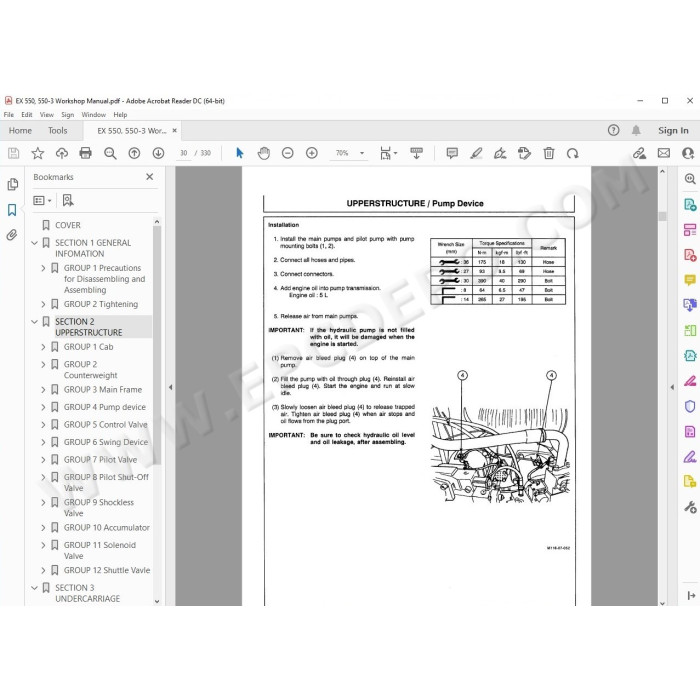Expand the right tools pane

[x=691, y=596]
